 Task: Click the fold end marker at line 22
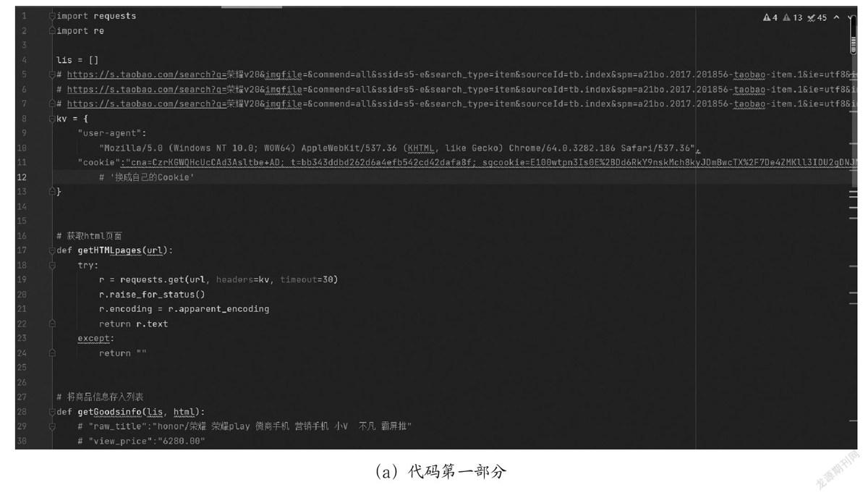52,324
